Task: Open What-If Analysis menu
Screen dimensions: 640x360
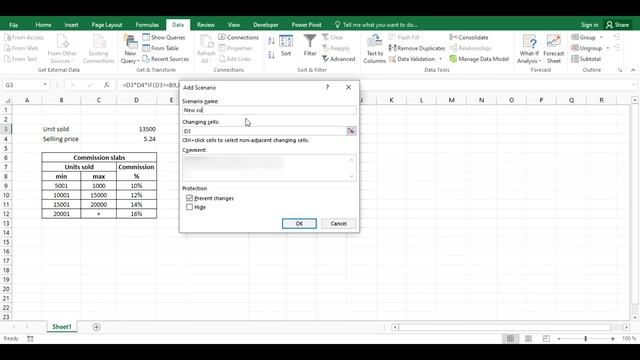Action: [x=529, y=49]
